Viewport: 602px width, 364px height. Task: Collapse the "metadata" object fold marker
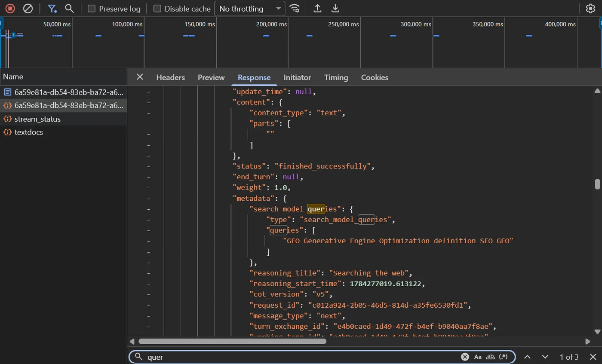(x=148, y=199)
